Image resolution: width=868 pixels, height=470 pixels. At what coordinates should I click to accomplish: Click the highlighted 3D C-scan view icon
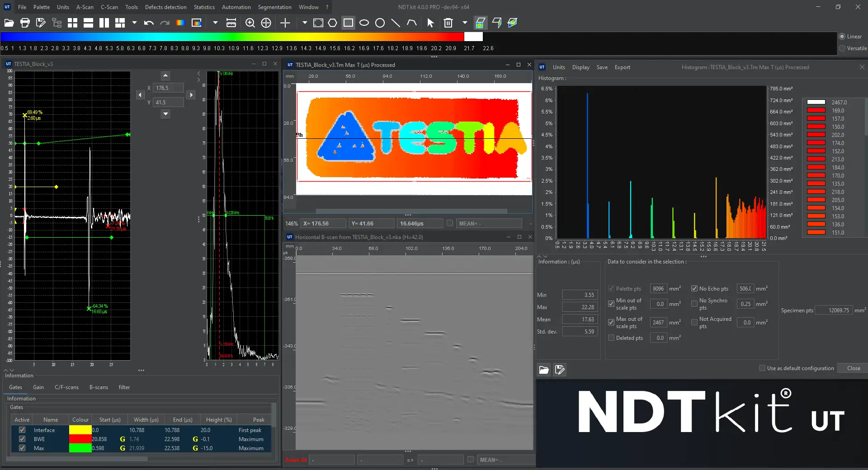[x=480, y=23]
